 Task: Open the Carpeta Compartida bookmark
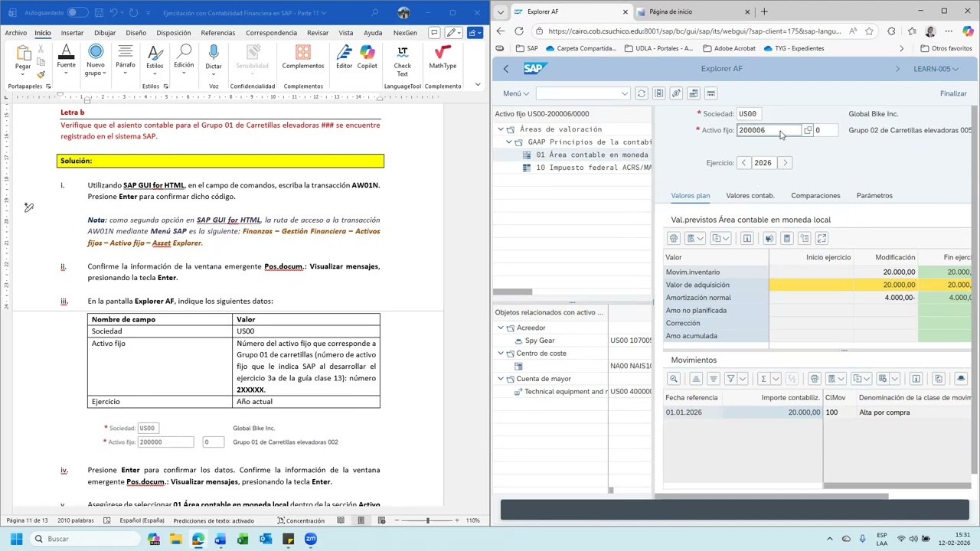580,48
